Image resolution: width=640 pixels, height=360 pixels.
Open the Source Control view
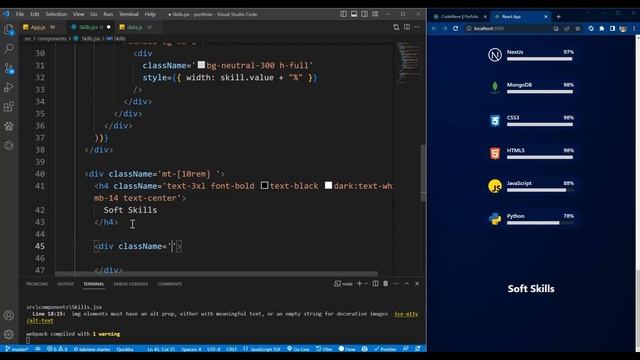(9, 68)
